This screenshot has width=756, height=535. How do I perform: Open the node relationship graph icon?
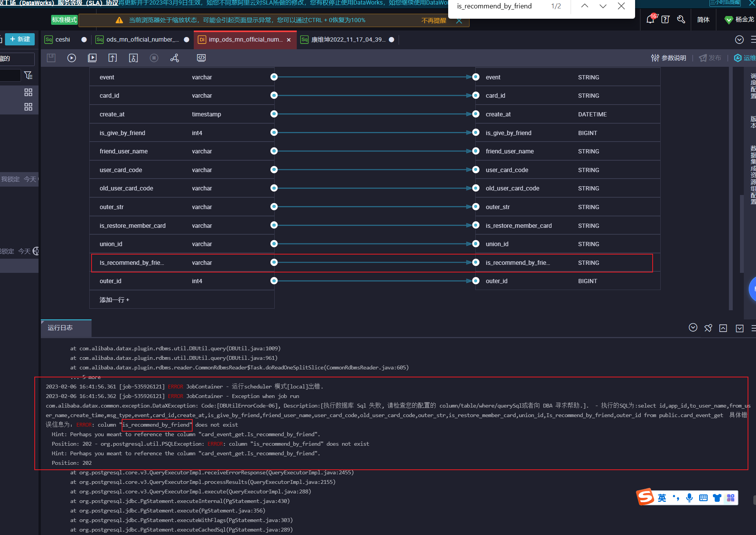tap(175, 58)
